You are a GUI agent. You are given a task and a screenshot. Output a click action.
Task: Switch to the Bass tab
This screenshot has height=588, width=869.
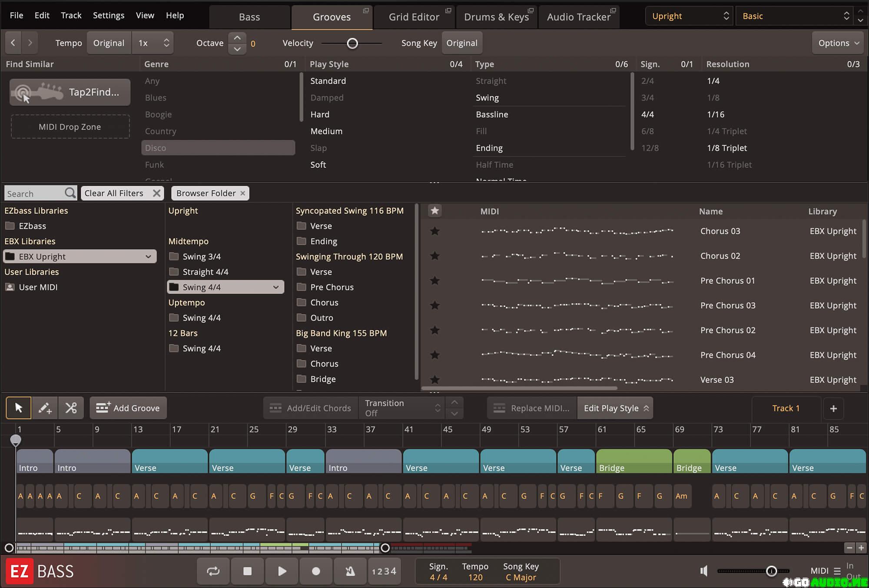point(249,17)
